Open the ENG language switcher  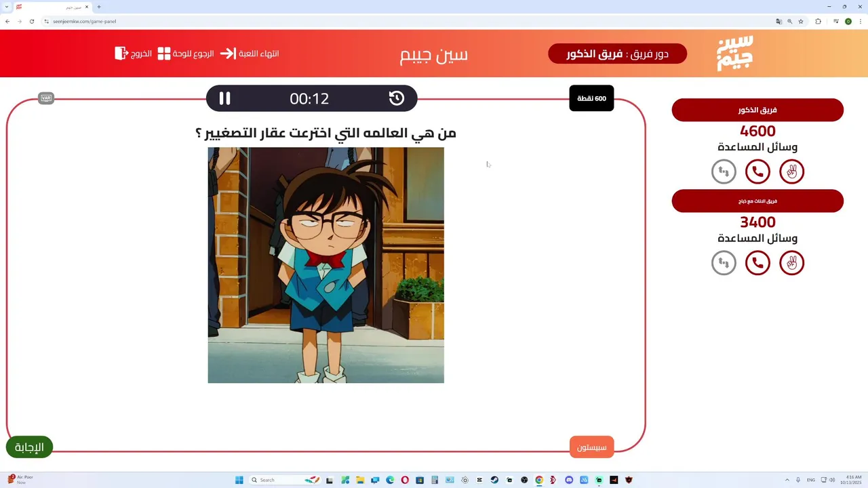tap(811, 480)
